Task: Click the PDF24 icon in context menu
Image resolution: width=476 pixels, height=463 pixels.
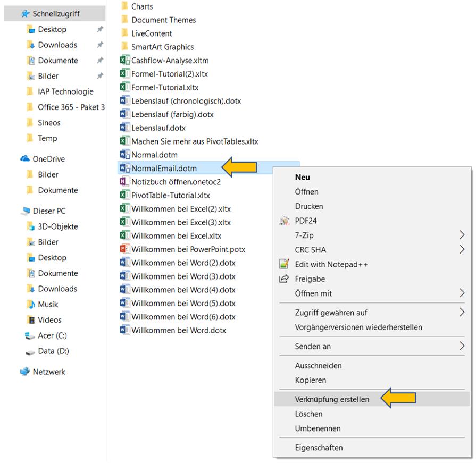Action: click(x=285, y=221)
